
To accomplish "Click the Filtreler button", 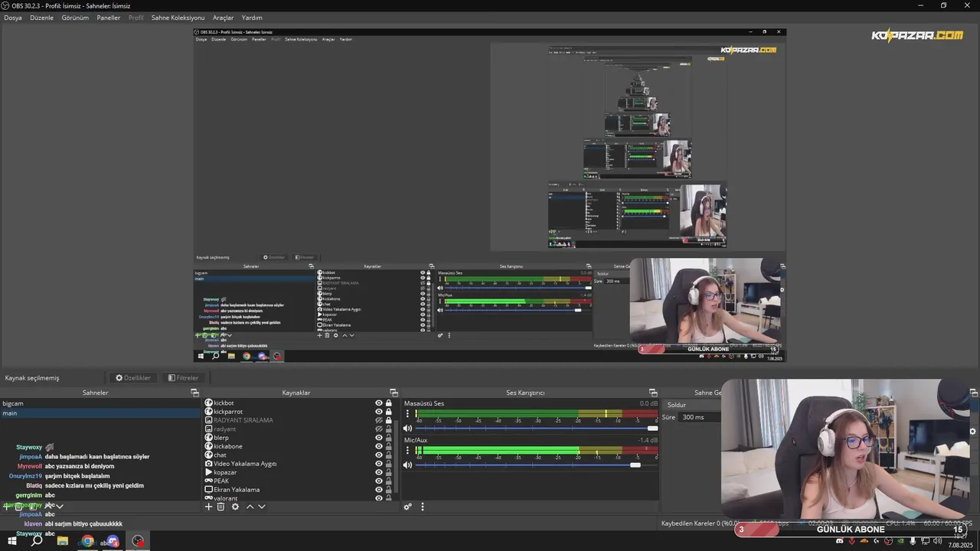I will tap(184, 378).
